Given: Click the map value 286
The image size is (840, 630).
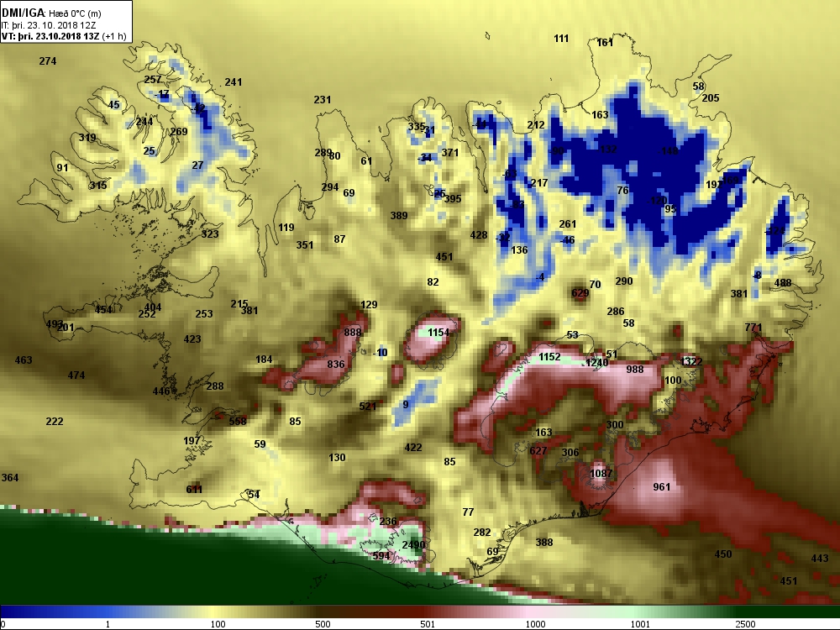Looking at the screenshot, I should (616, 312).
